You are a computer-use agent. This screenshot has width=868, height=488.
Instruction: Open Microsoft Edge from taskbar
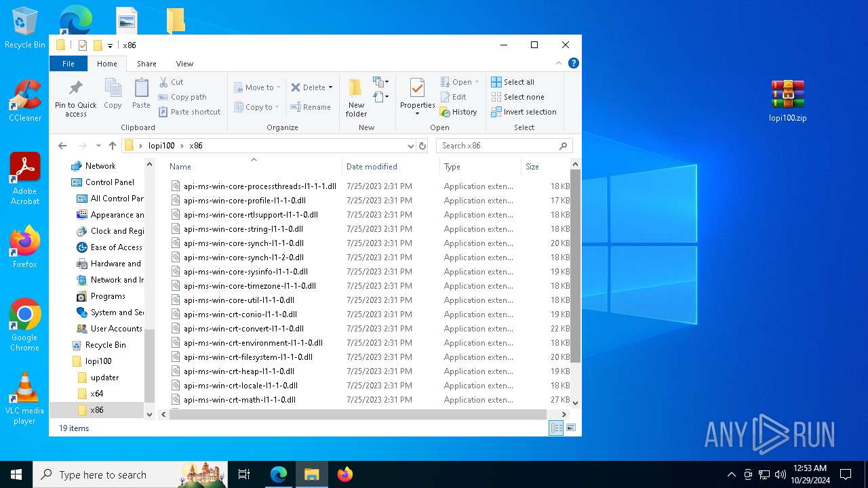[x=279, y=474]
